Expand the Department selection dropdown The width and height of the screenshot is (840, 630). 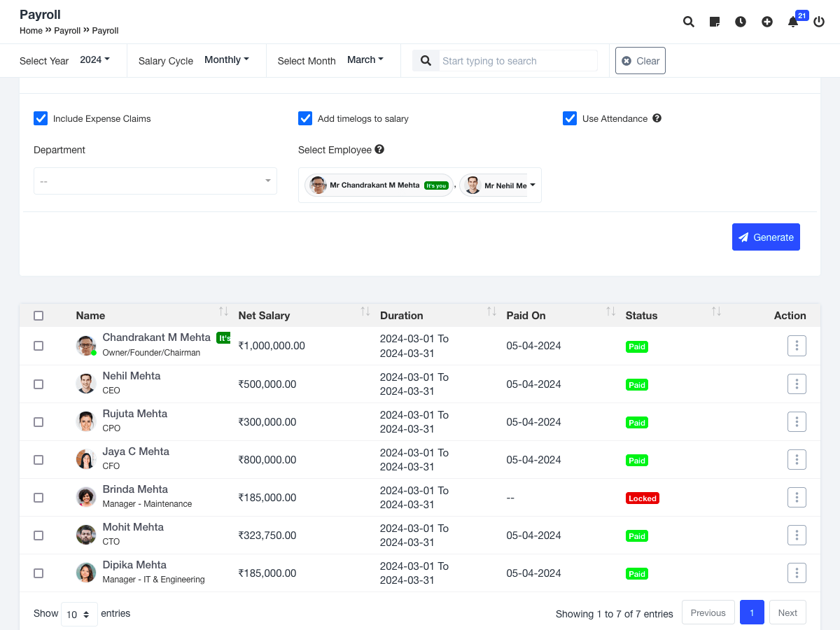(x=155, y=181)
